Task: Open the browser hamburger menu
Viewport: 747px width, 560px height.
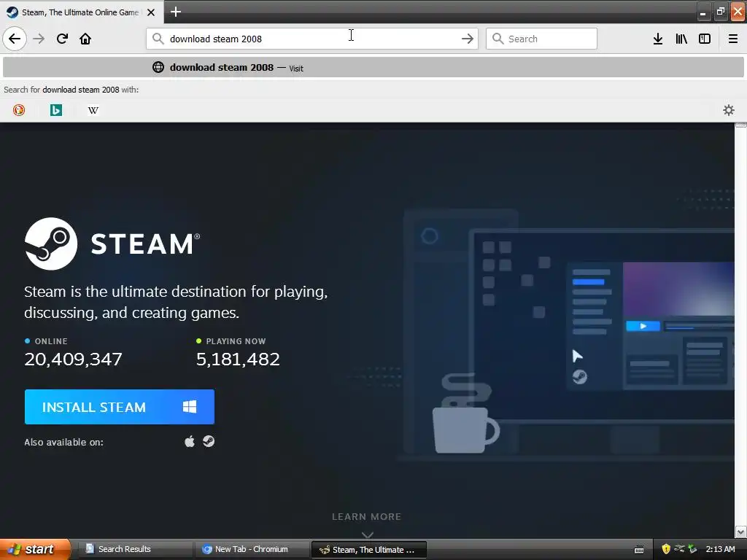Action: pos(732,39)
